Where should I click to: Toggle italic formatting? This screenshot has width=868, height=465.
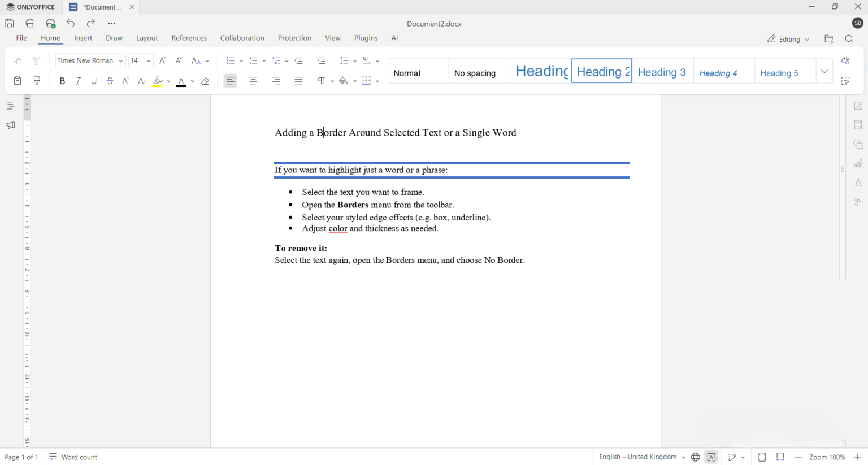point(78,81)
